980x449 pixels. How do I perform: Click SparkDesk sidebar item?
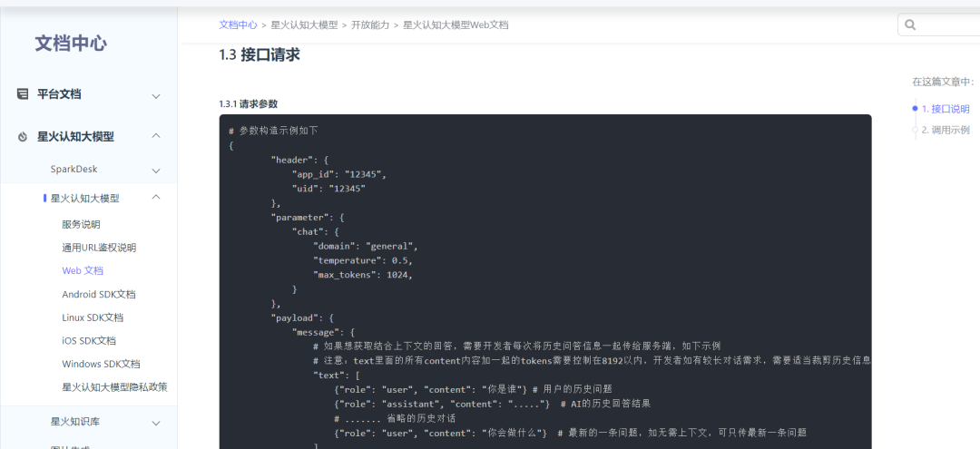tap(73, 169)
